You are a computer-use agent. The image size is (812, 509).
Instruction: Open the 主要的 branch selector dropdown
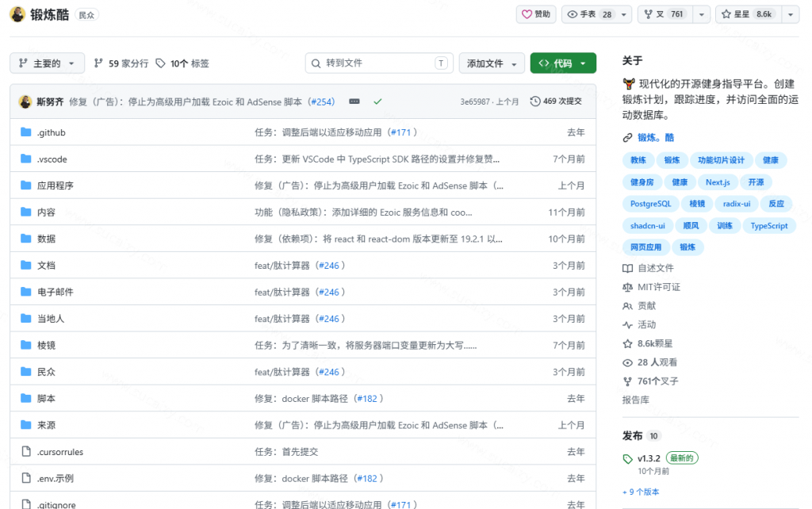coord(47,63)
